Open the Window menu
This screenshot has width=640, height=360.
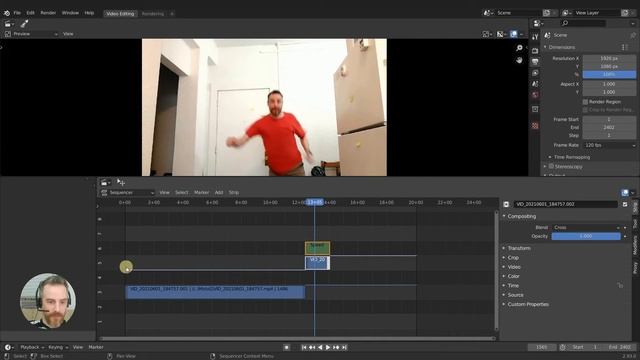(x=70, y=13)
